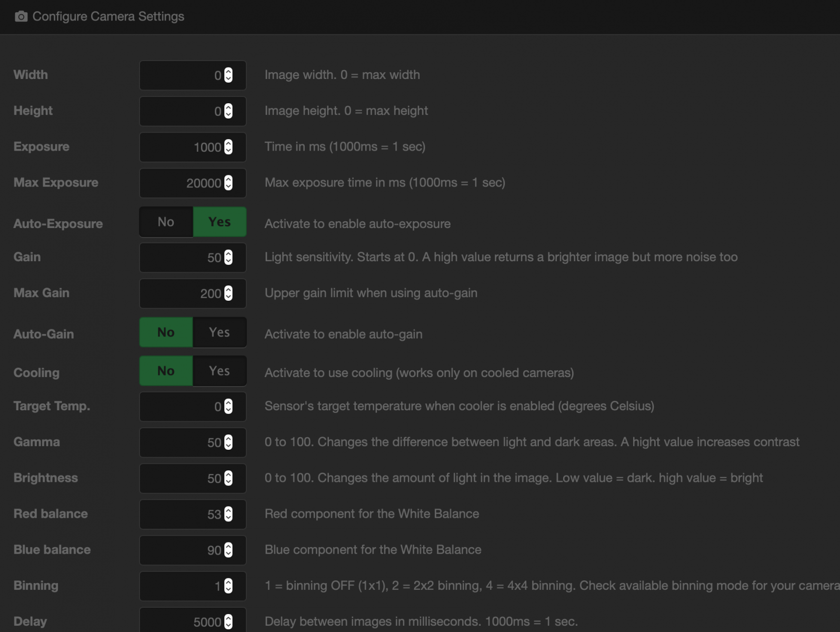Viewport: 840px width, 632px height.
Task: Set Auto-Exposure to Yes
Action: 219,222
